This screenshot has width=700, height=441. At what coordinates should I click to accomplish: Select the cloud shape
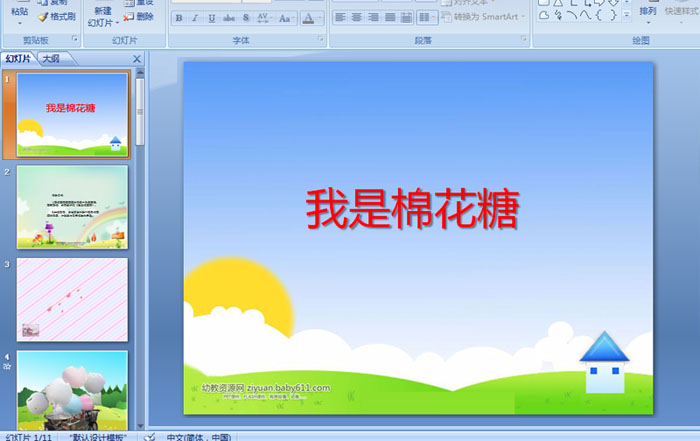(x=544, y=16)
